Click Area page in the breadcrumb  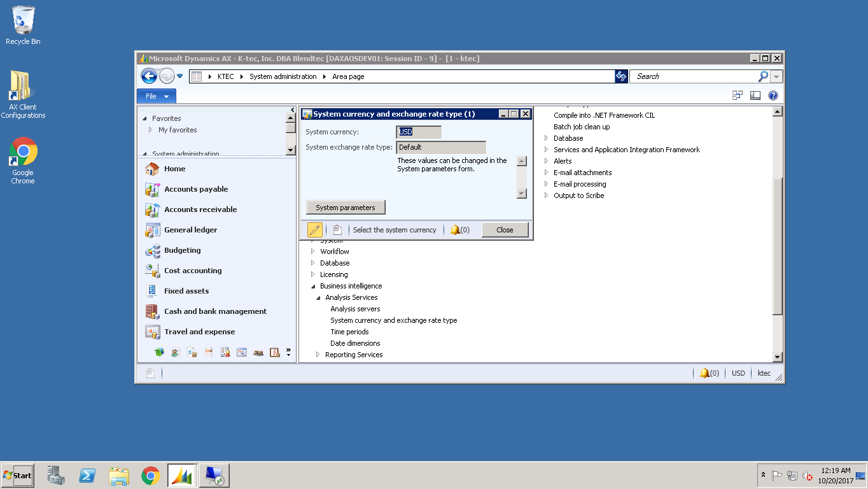click(x=348, y=76)
